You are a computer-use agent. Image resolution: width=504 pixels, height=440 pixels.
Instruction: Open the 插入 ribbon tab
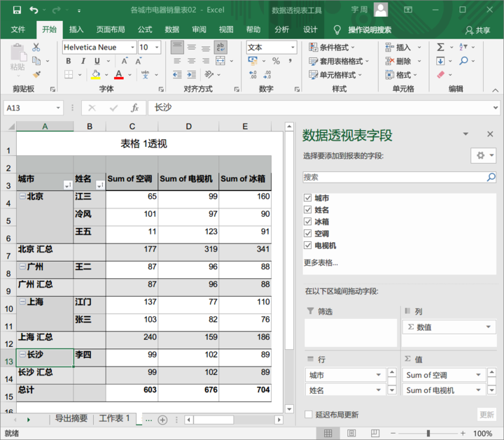pos(76,30)
